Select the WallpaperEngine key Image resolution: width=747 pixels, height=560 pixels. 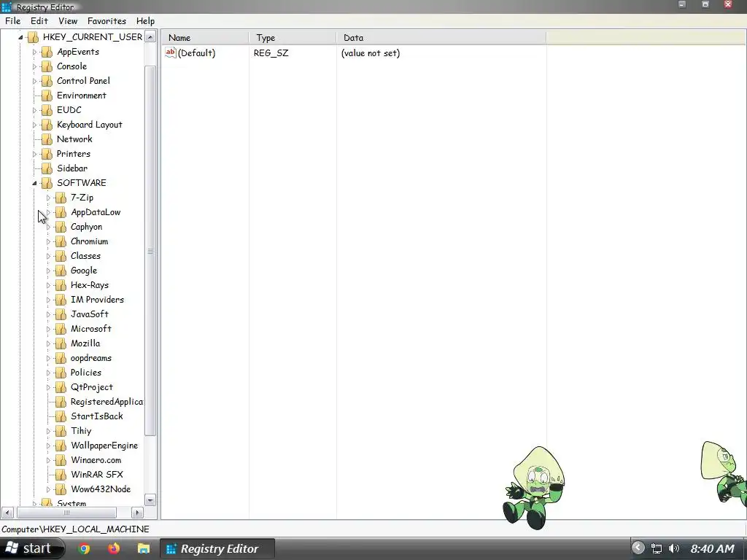pyautogui.click(x=104, y=446)
